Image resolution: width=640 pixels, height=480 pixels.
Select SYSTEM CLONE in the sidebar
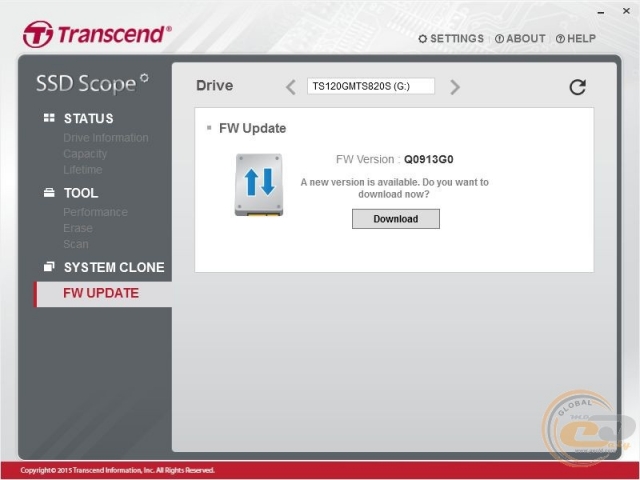(x=114, y=267)
